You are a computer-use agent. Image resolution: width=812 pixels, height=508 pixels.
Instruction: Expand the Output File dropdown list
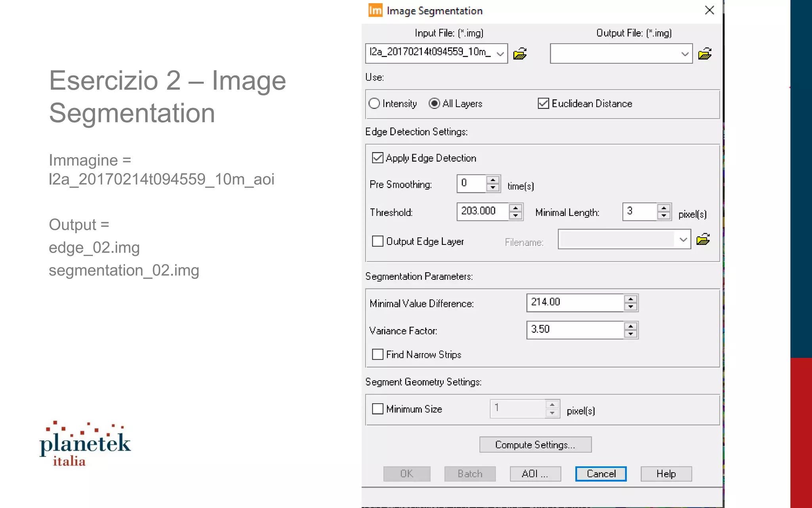685,54
